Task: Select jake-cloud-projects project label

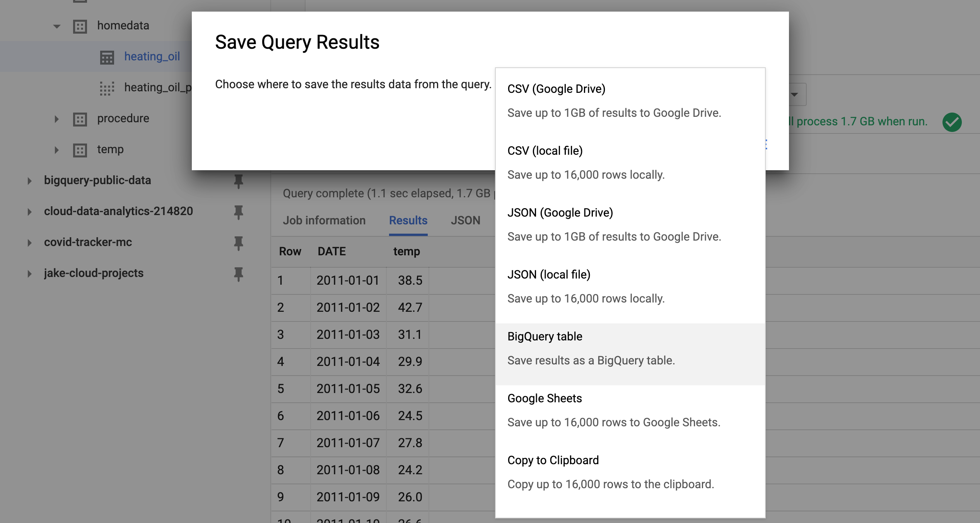Action: click(x=94, y=273)
